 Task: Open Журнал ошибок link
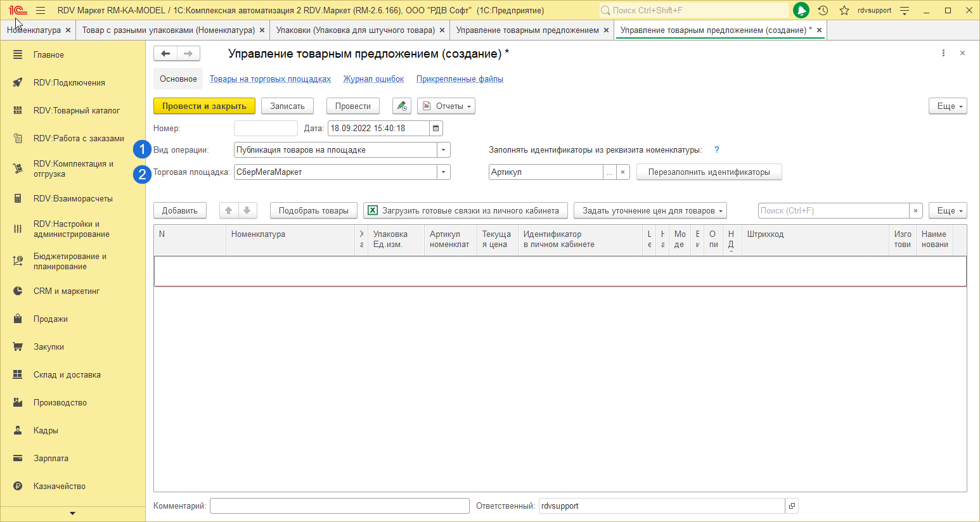point(373,79)
